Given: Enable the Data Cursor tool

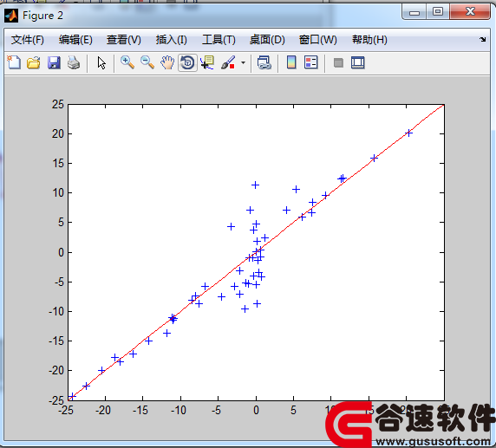Looking at the screenshot, I should click(207, 62).
